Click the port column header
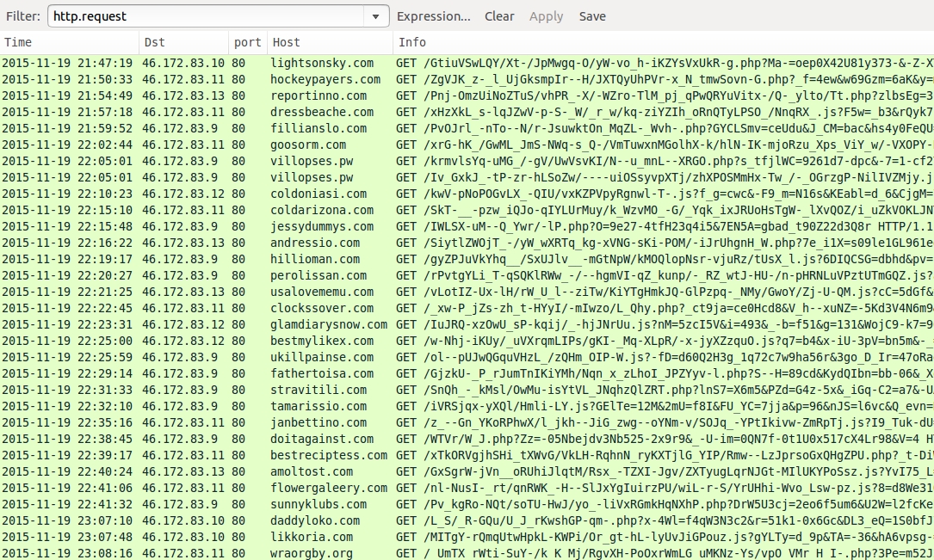The image size is (934, 560). (247, 42)
